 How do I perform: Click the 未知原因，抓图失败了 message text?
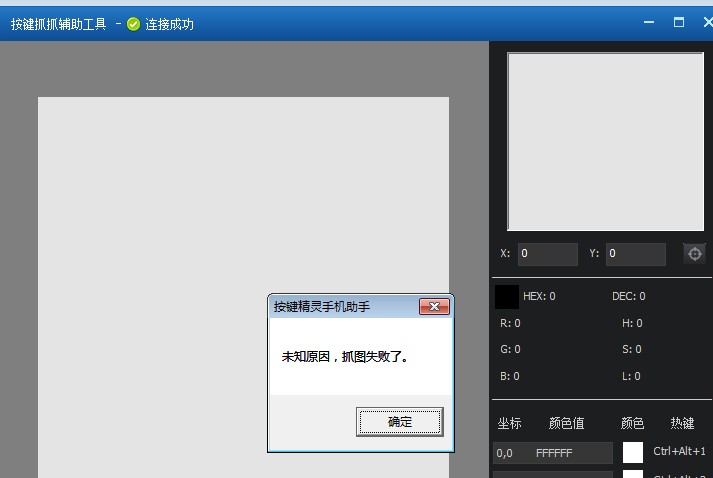click(x=345, y=356)
